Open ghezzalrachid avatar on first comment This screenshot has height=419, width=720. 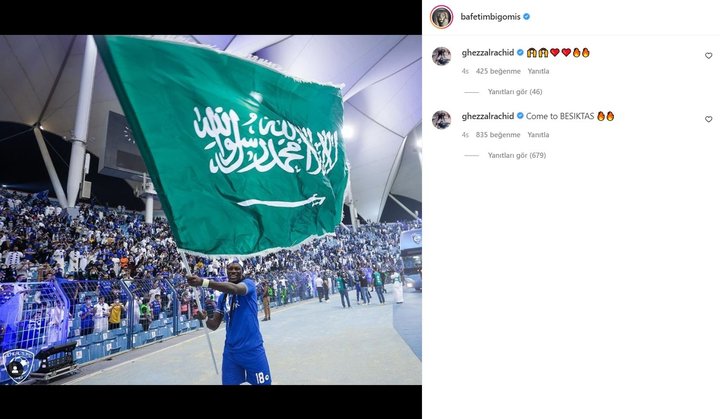pyautogui.click(x=441, y=56)
